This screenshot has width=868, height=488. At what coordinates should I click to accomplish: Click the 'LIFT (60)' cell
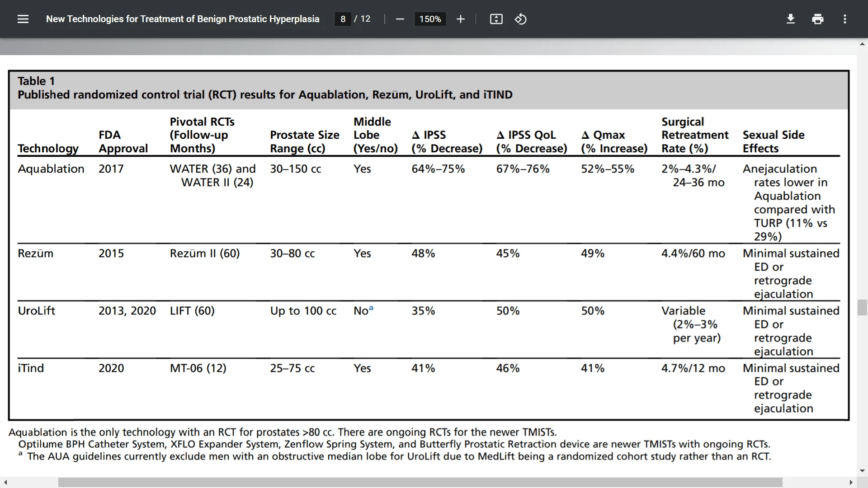click(x=192, y=310)
